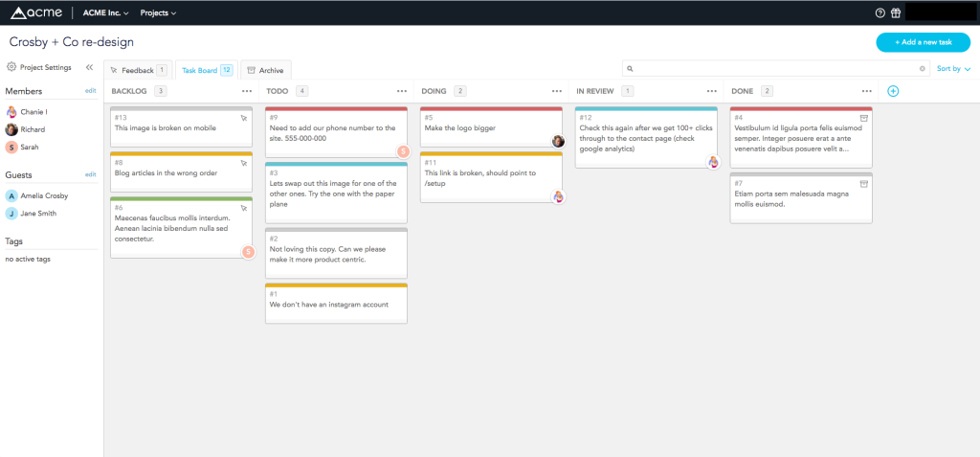Click the Archive tab box icon
The image size is (980, 457).
pyautogui.click(x=252, y=70)
